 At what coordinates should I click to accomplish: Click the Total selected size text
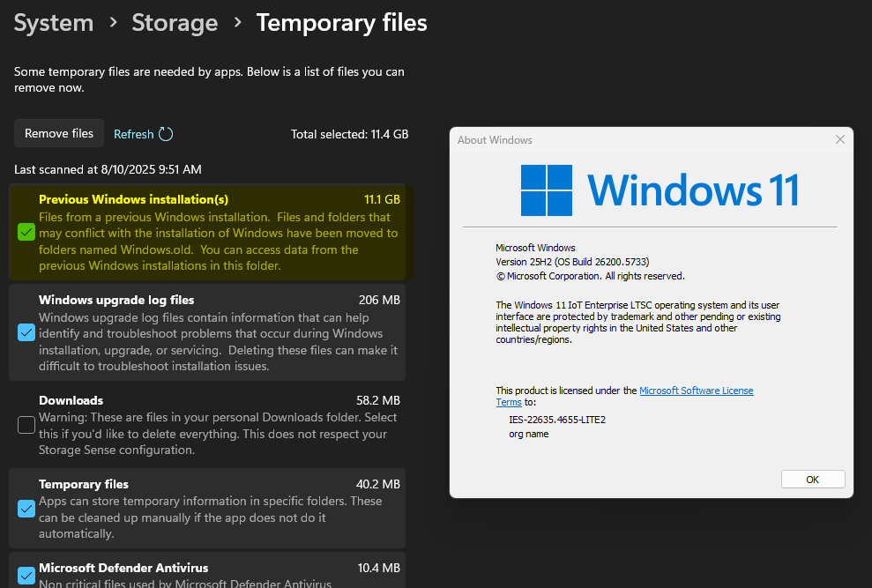tap(350, 134)
